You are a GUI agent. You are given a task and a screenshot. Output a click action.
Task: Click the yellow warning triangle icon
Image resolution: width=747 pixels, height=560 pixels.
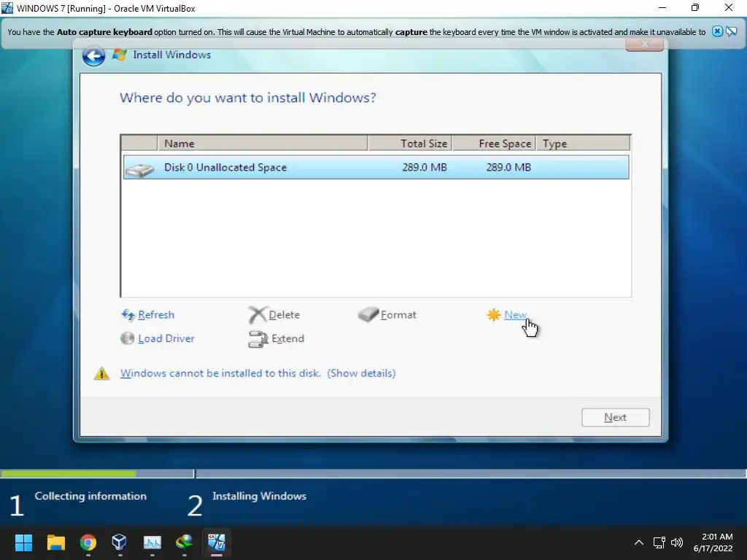point(101,373)
